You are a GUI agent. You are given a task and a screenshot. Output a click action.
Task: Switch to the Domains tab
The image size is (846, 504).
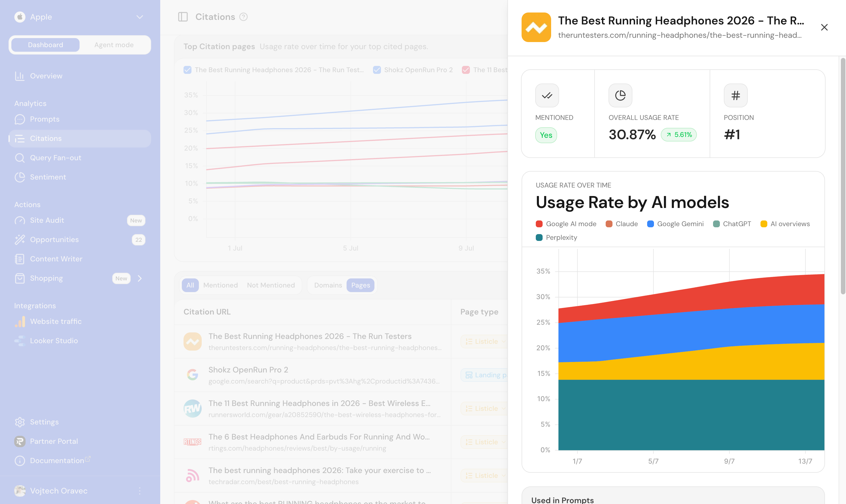point(328,285)
